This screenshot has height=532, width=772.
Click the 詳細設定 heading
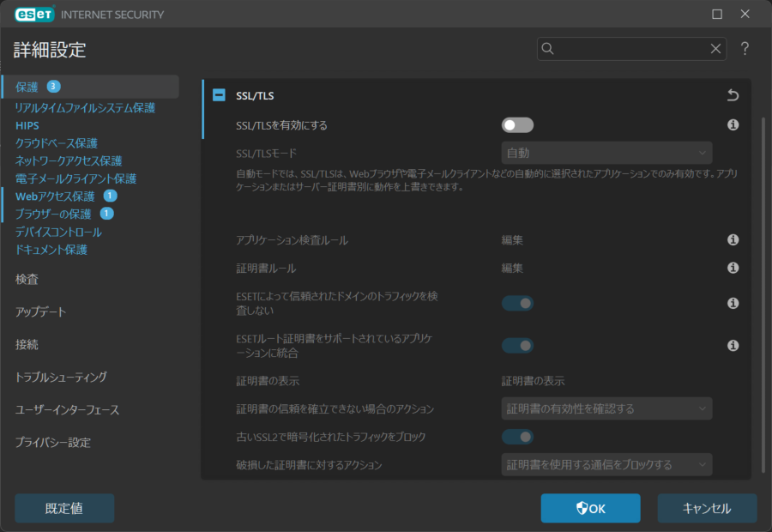click(50, 50)
